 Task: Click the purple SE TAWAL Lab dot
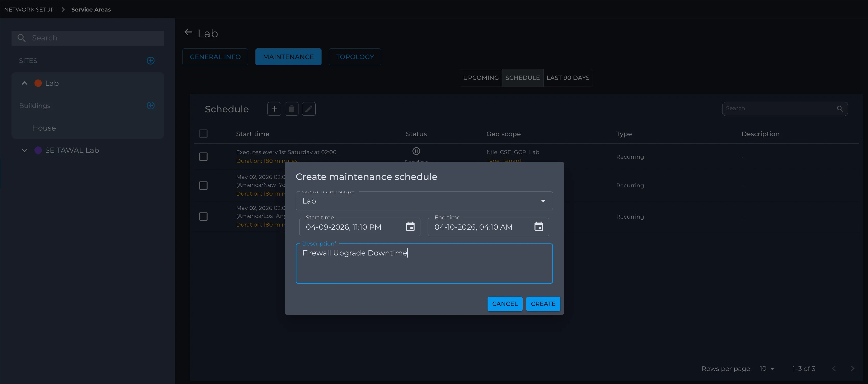[38, 150]
